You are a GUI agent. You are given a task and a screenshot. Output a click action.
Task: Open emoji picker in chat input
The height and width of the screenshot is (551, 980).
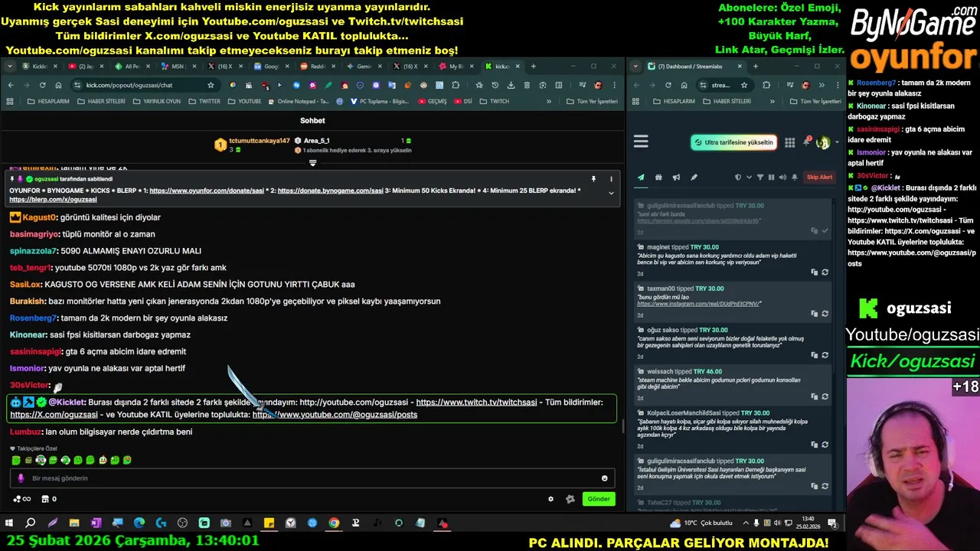pyautogui.click(x=605, y=478)
